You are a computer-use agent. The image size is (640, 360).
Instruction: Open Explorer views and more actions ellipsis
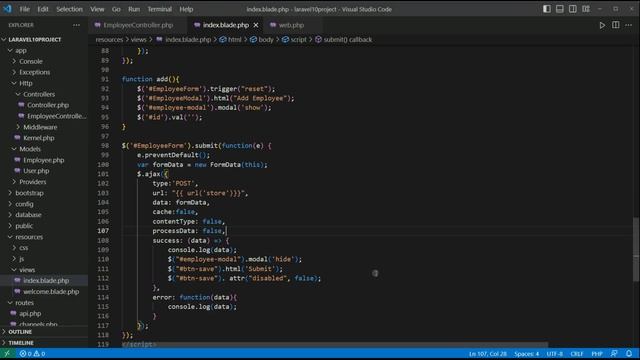point(76,25)
